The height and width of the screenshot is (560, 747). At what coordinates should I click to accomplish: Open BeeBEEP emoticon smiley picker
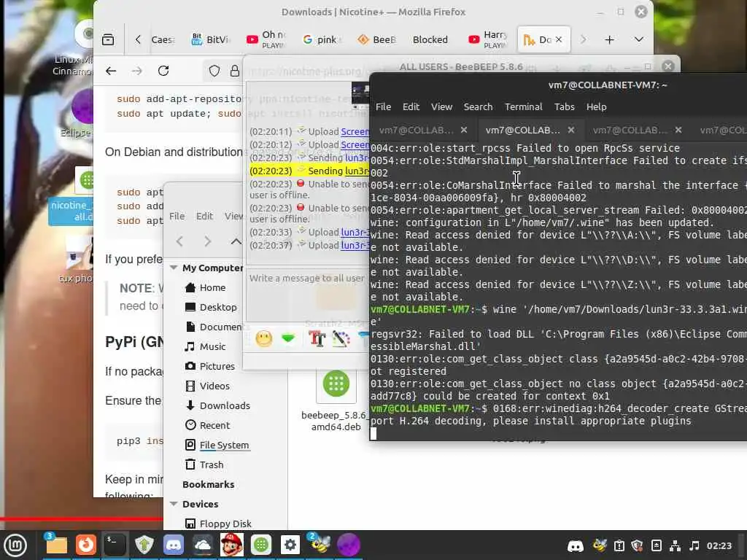tap(263, 338)
